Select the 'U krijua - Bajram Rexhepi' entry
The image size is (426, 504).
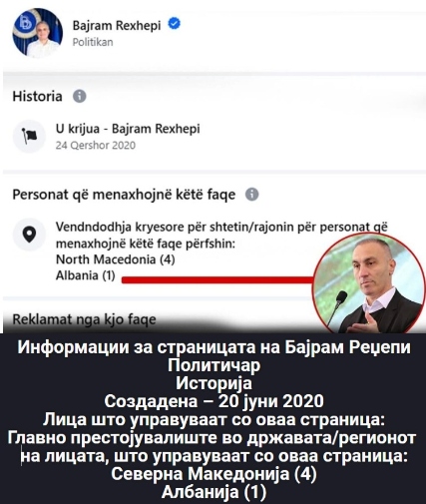pos(128,129)
